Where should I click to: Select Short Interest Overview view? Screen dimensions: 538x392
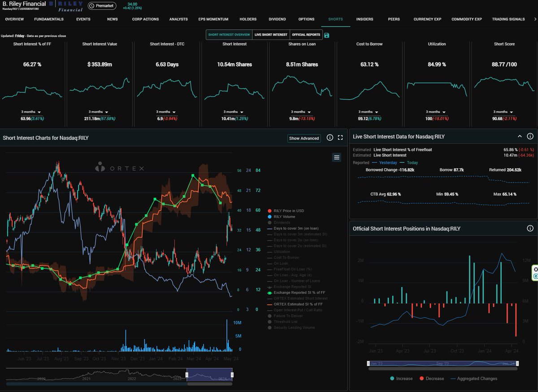229,35
